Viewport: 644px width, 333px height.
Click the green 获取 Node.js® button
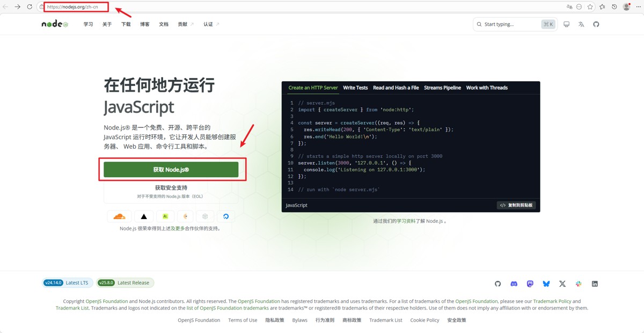point(171,170)
